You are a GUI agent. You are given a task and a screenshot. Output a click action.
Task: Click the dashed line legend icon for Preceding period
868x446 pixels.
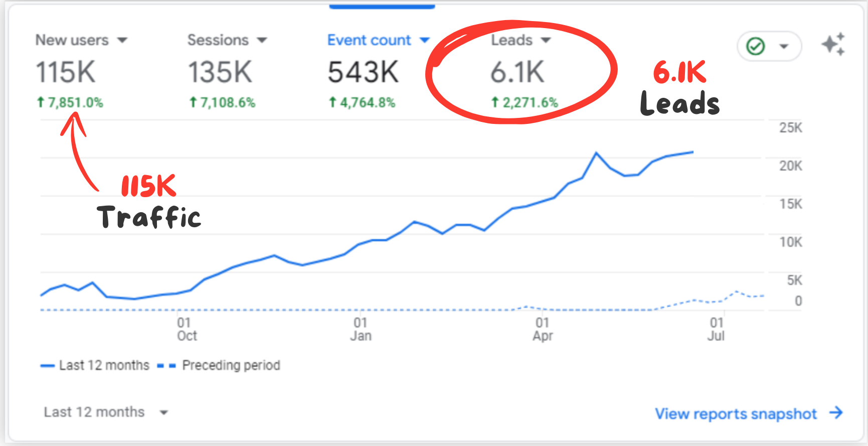click(x=166, y=366)
